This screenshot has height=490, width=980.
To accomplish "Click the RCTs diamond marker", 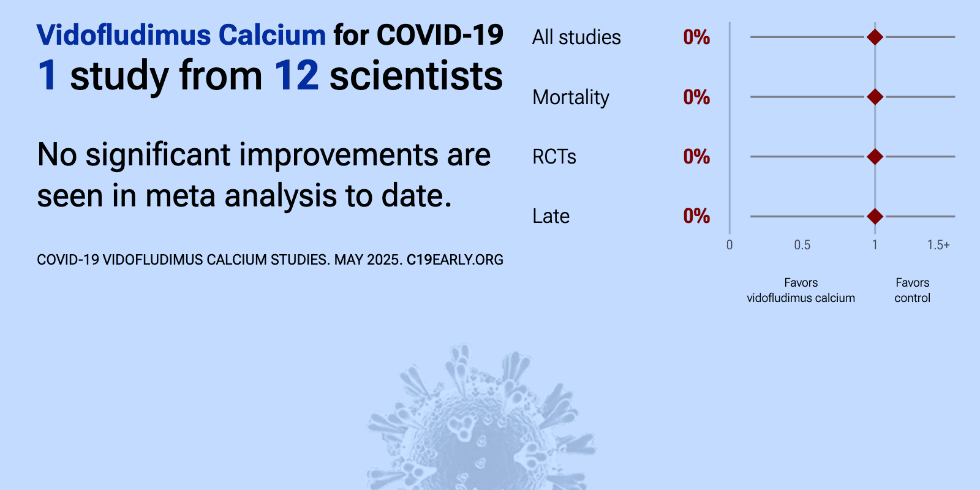I will point(875,157).
